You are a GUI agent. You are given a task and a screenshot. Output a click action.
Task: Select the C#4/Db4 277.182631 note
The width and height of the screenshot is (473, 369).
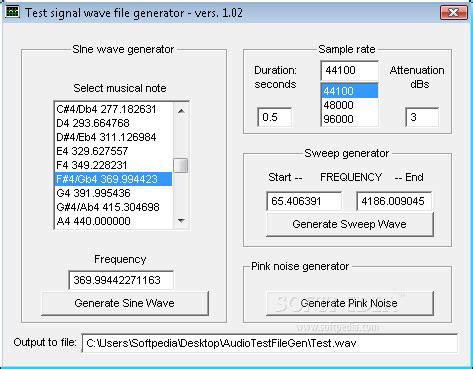pyautogui.click(x=113, y=109)
